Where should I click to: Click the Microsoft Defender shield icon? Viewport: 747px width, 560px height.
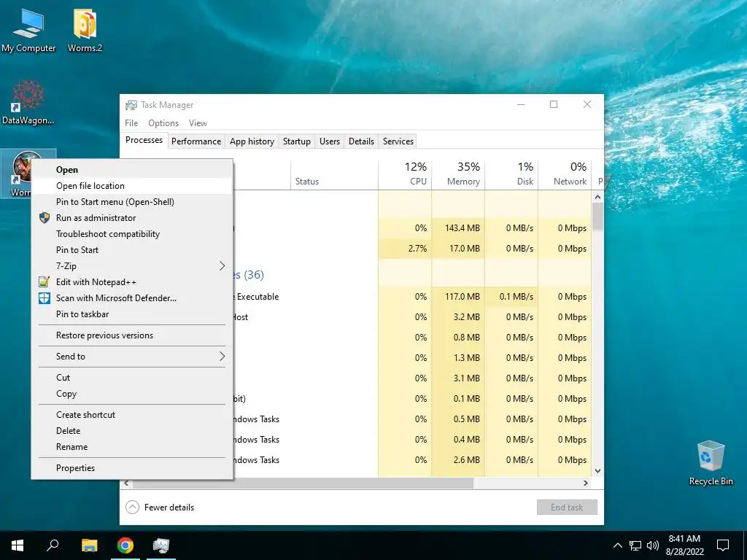coord(44,297)
